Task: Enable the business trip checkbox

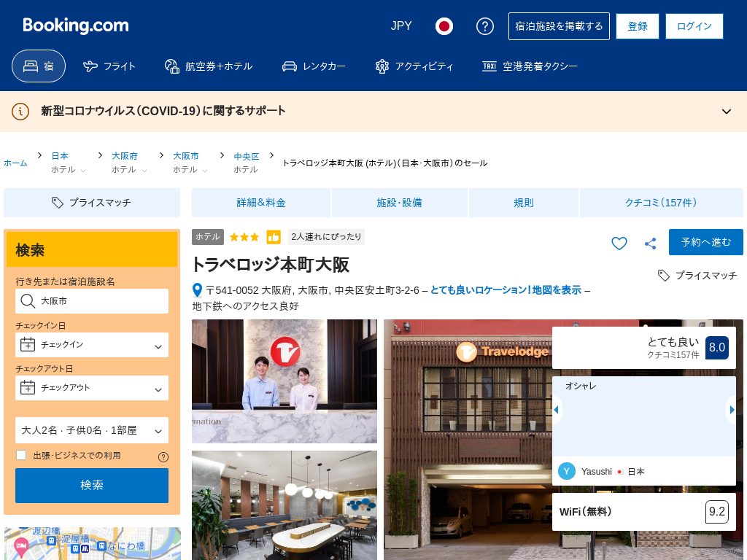Action: [21, 455]
